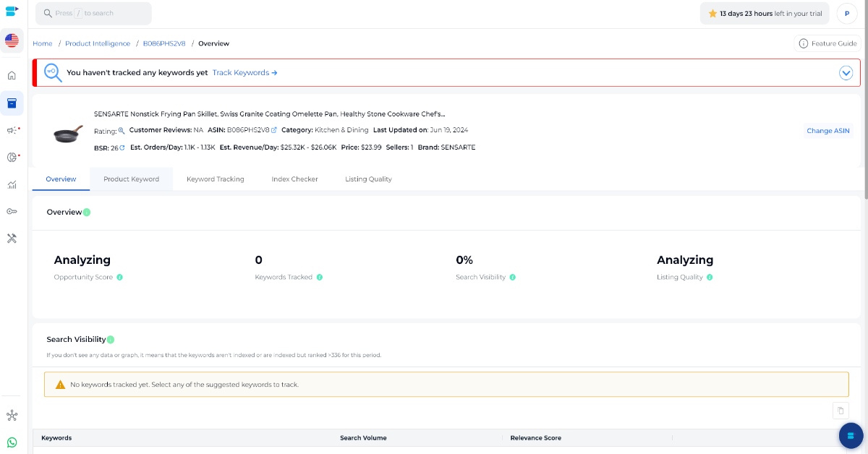868x454 pixels.
Task: Click the Track Keywords link
Action: point(244,73)
